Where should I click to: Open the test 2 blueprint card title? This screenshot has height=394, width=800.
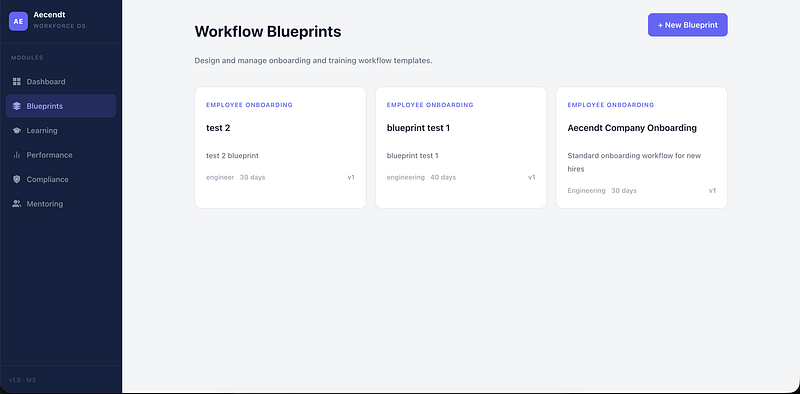pyautogui.click(x=218, y=128)
